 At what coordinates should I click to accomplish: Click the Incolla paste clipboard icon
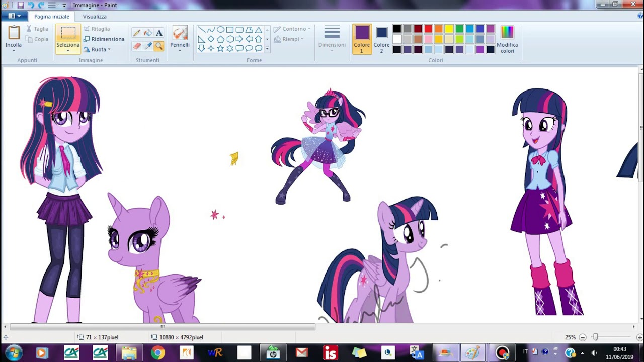pyautogui.click(x=14, y=33)
